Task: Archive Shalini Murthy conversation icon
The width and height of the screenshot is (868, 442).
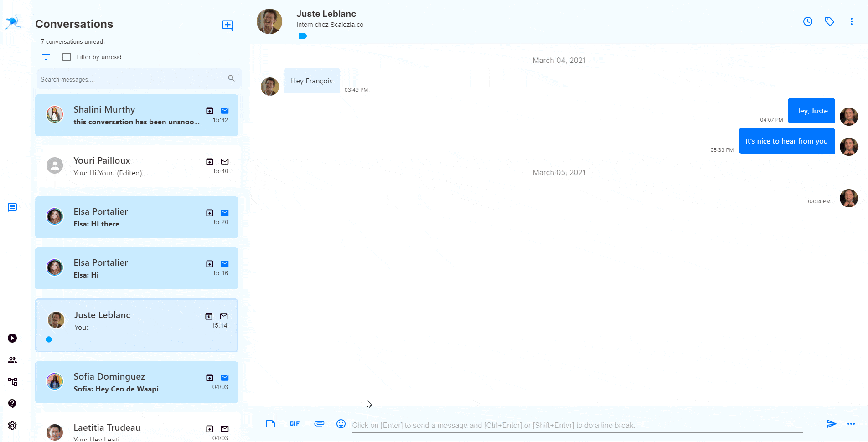Action: (210, 111)
